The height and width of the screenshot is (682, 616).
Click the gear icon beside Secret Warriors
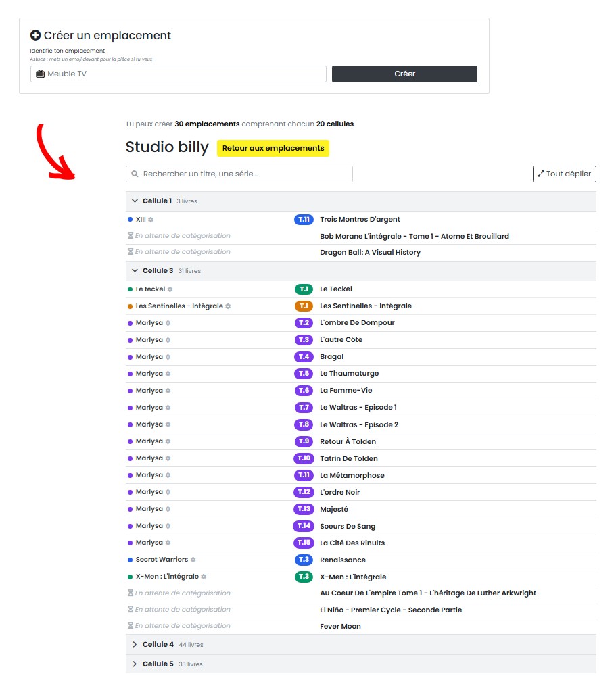[193, 560]
